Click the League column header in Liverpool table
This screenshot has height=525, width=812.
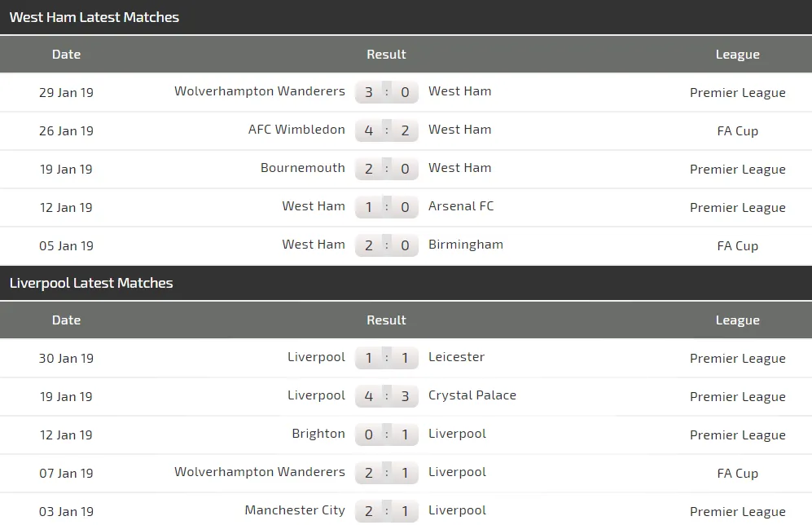click(737, 320)
